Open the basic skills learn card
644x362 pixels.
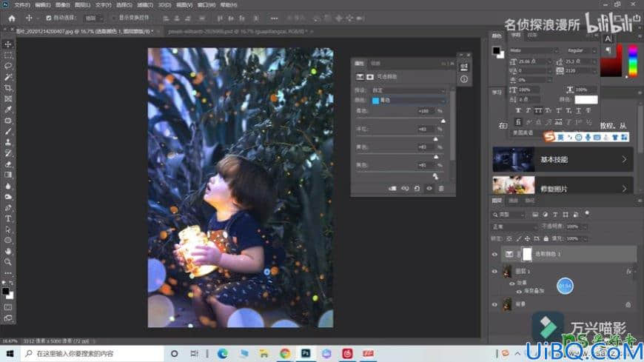click(563, 159)
